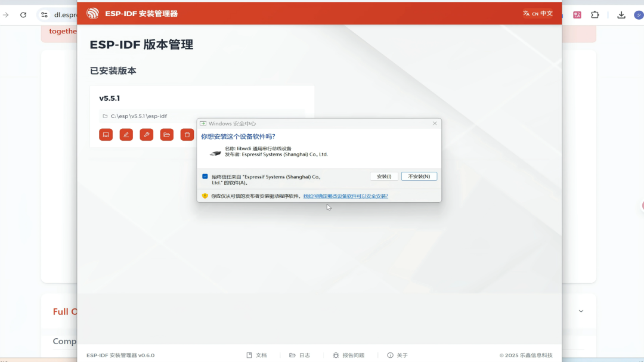Open the 文档 docs link in footer
This screenshot has height=362, width=644.
pos(256,355)
